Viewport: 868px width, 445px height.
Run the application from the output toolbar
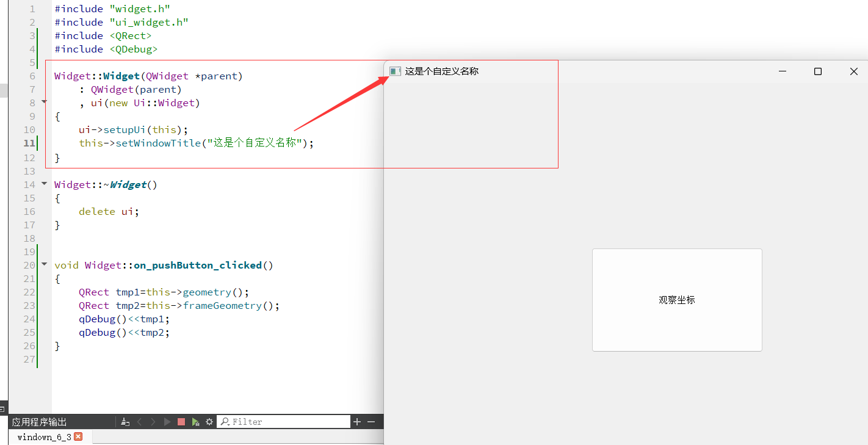[167, 421]
